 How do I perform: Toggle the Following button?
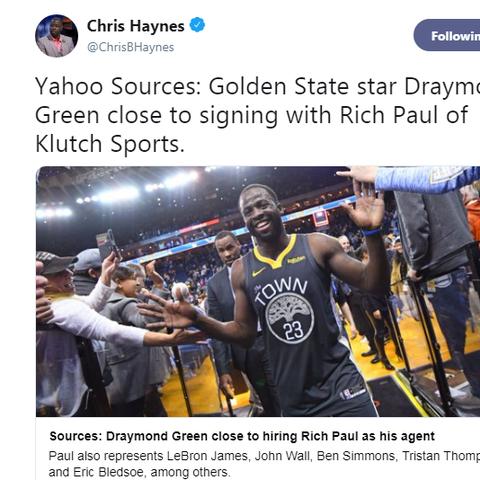[447, 35]
